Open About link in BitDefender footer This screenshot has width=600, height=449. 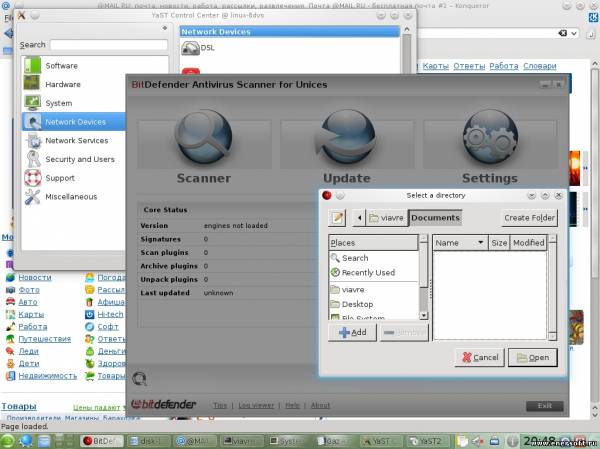coord(320,405)
